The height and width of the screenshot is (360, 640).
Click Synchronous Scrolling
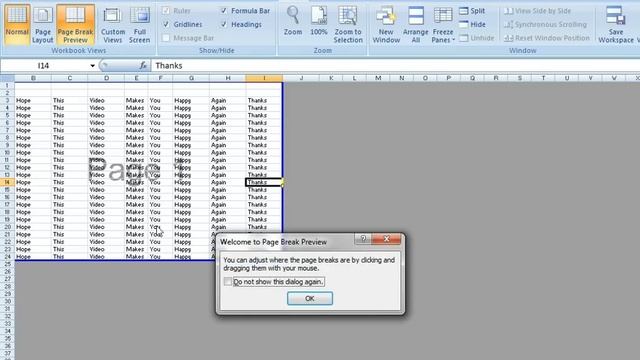coord(545,24)
